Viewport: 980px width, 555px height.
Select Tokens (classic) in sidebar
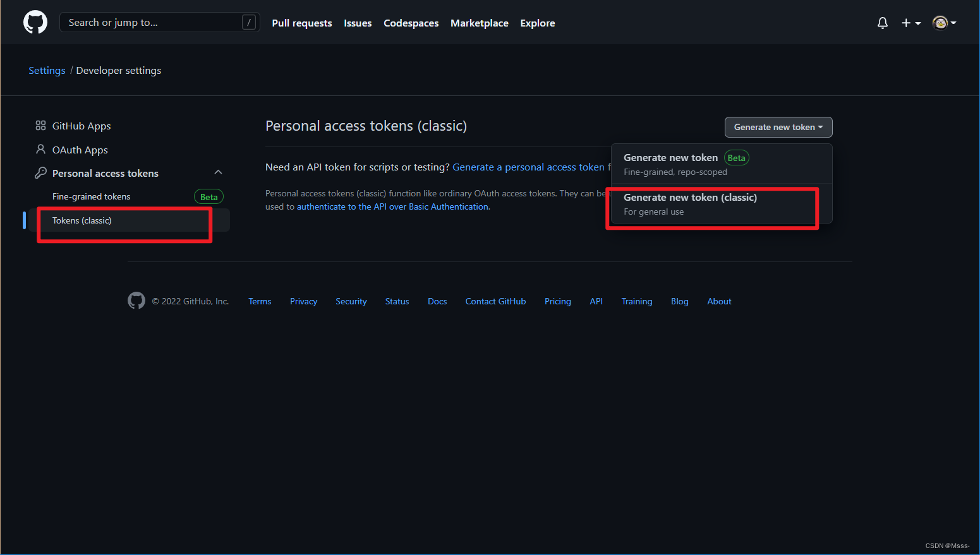click(x=129, y=220)
